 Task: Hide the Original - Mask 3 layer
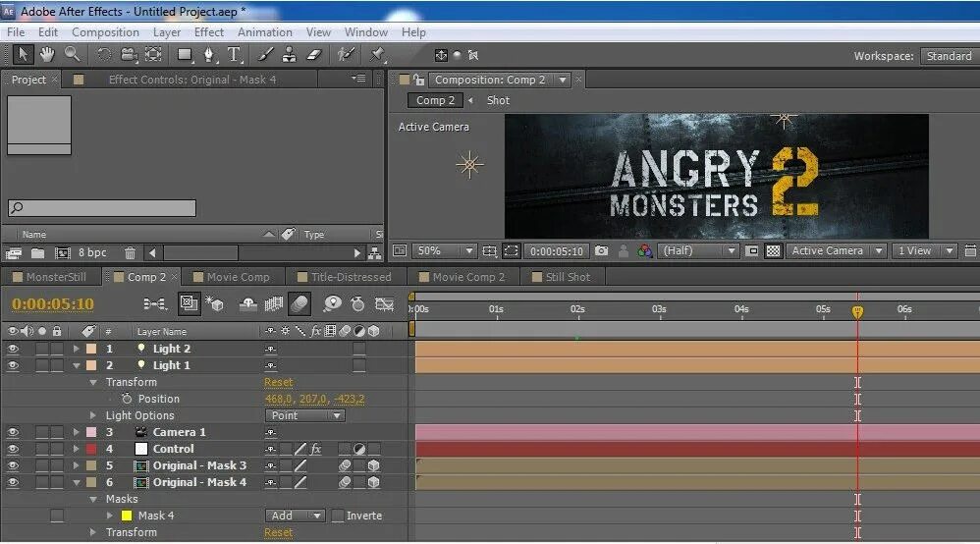(x=13, y=465)
